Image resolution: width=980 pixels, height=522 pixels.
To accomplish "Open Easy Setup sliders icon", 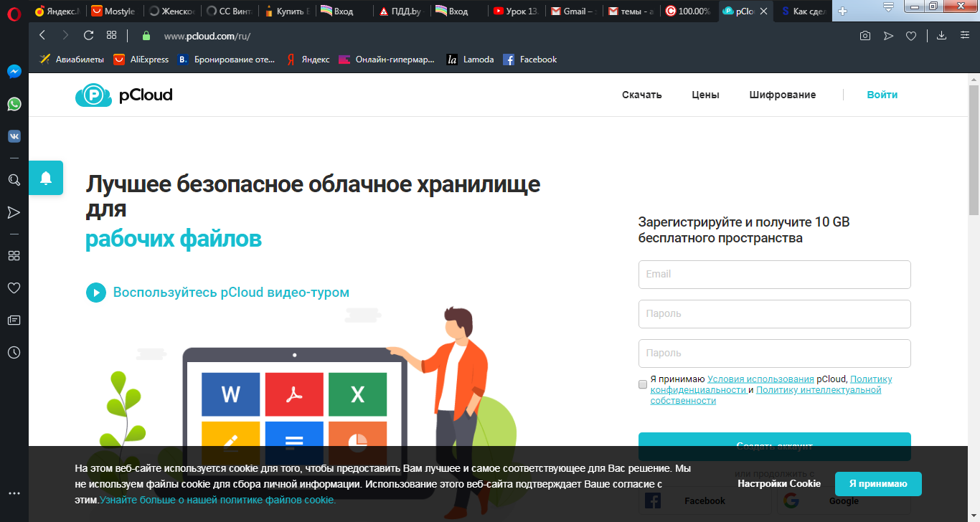I will point(965,36).
